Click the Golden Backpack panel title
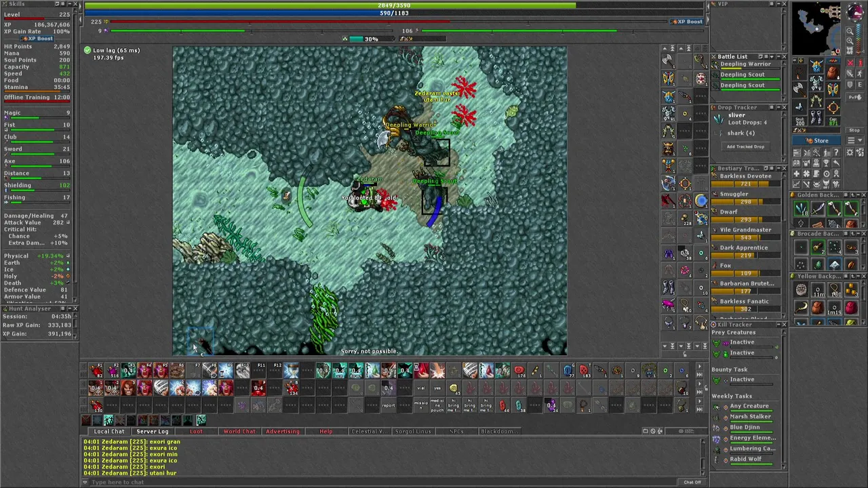Screen dimensions: 868x488 (818, 195)
